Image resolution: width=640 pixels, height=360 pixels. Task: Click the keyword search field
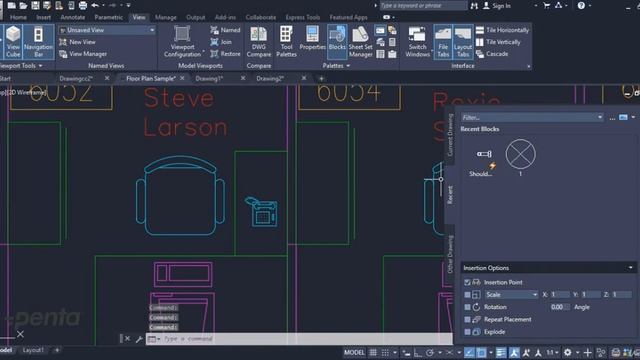click(423, 6)
